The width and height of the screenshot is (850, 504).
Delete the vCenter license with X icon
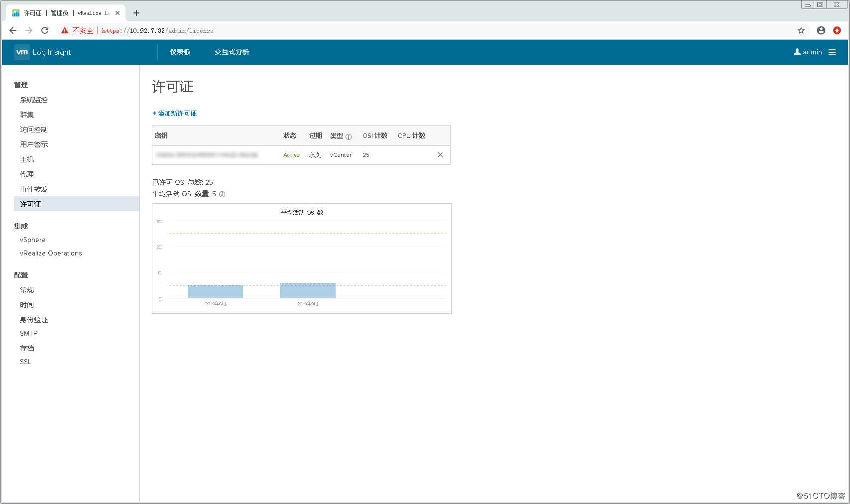440,155
